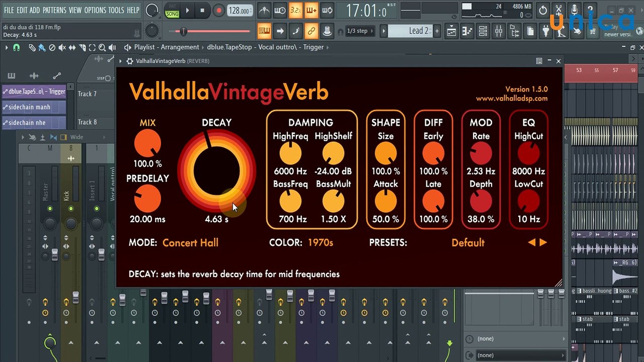Open the www.valhalladsp.com link
Screen dimensions: 644x362
[512, 99]
